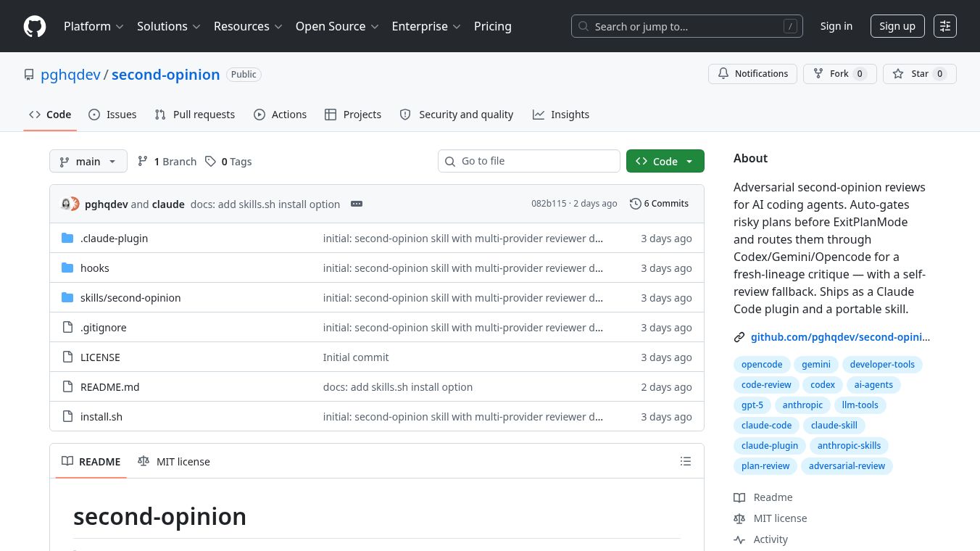Click the ai-agents topic tag
The height and width of the screenshot is (551, 980).
[x=873, y=385]
